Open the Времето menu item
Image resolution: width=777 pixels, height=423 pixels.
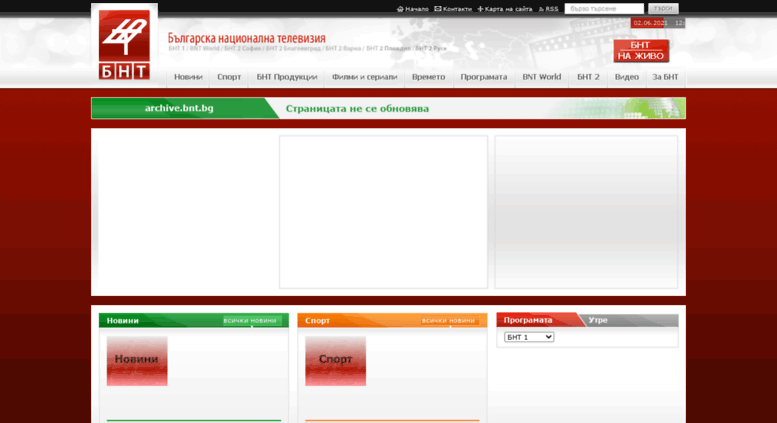pos(429,77)
